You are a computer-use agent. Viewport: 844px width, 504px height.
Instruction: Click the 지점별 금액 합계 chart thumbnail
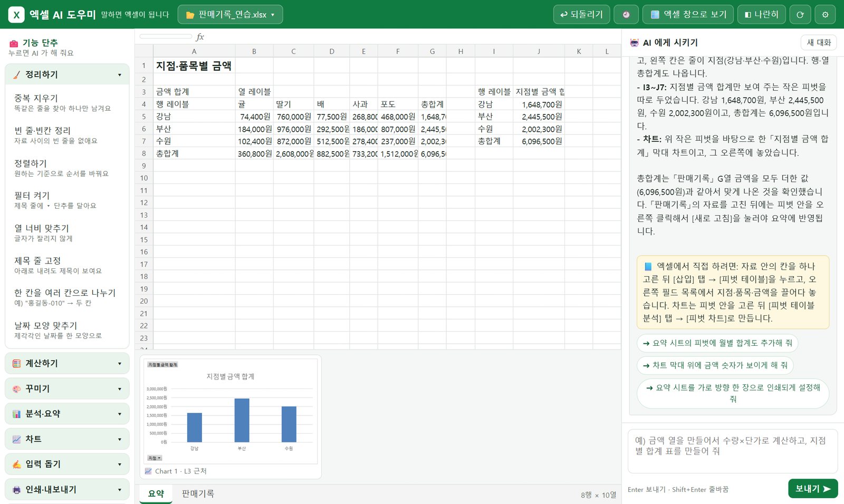231,411
